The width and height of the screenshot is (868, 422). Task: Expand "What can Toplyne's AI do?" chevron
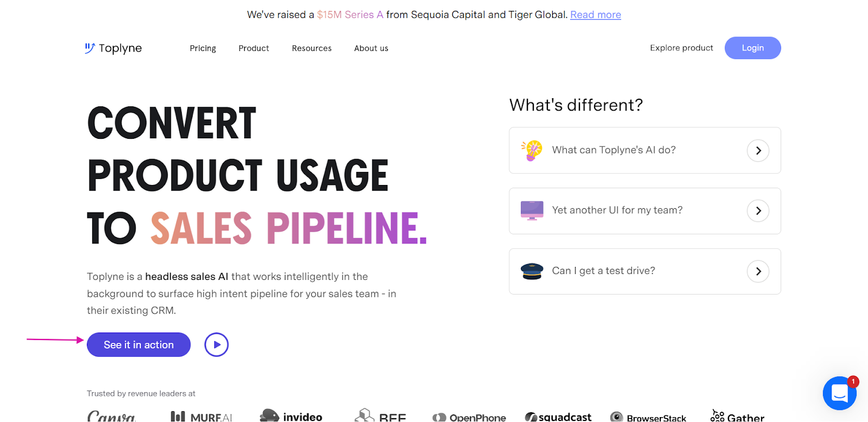[x=758, y=150]
